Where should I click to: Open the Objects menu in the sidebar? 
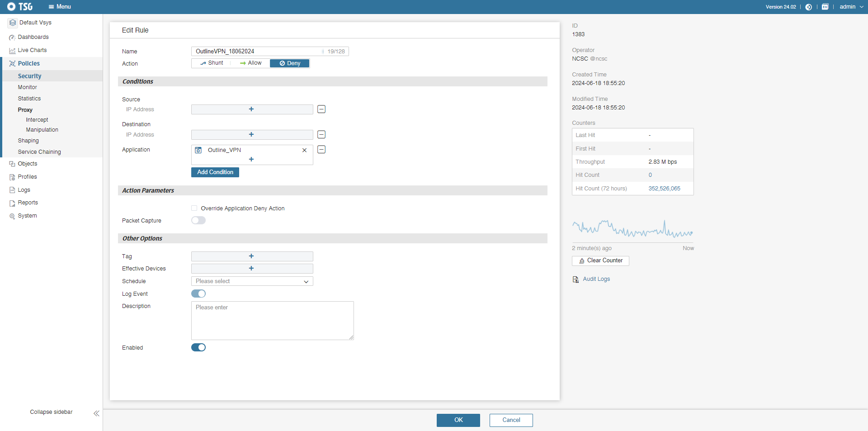pyautogui.click(x=27, y=164)
